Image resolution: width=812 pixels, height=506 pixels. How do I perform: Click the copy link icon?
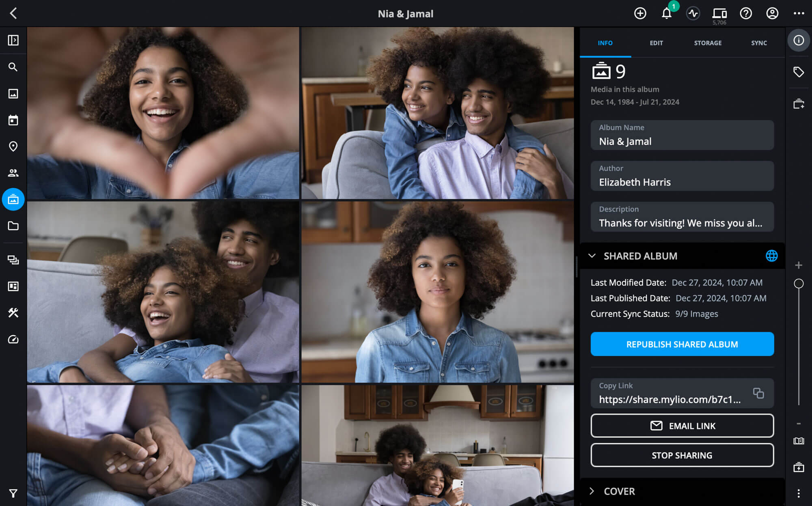point(758,393)
